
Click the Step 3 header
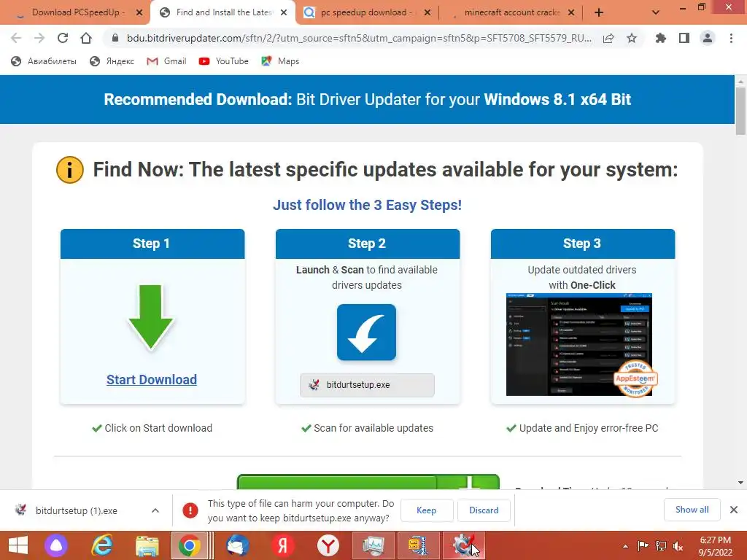[x=583, y=244]
